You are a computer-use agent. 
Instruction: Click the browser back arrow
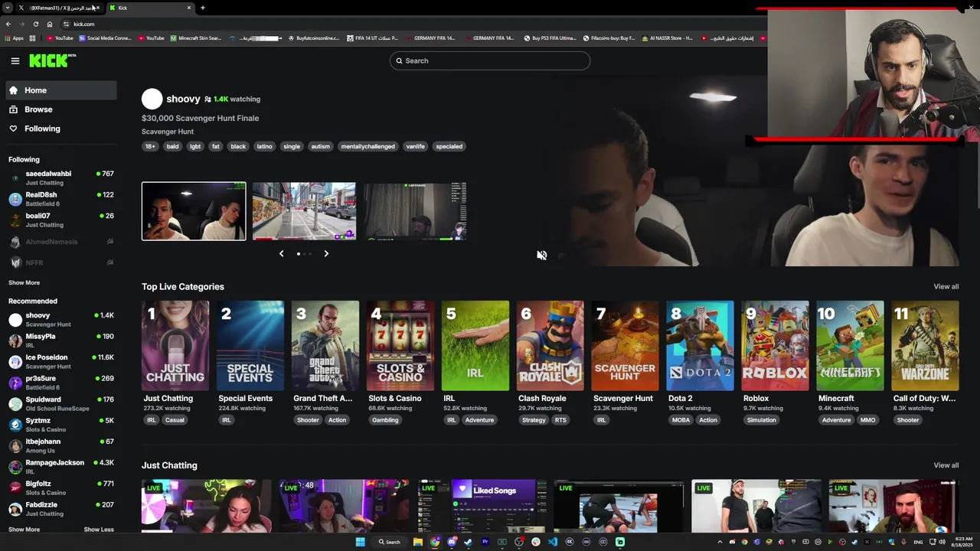point(8,24)
